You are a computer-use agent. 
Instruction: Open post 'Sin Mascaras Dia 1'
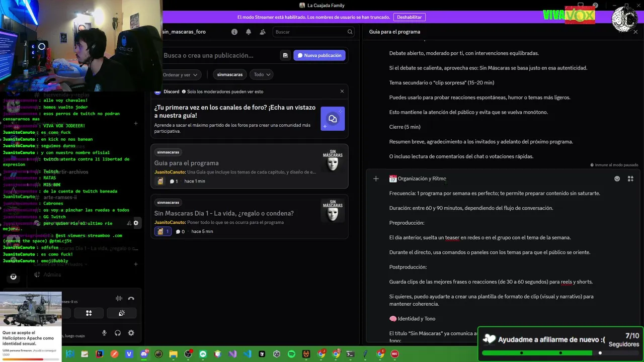pyautogui.click(x=250, y=216)
